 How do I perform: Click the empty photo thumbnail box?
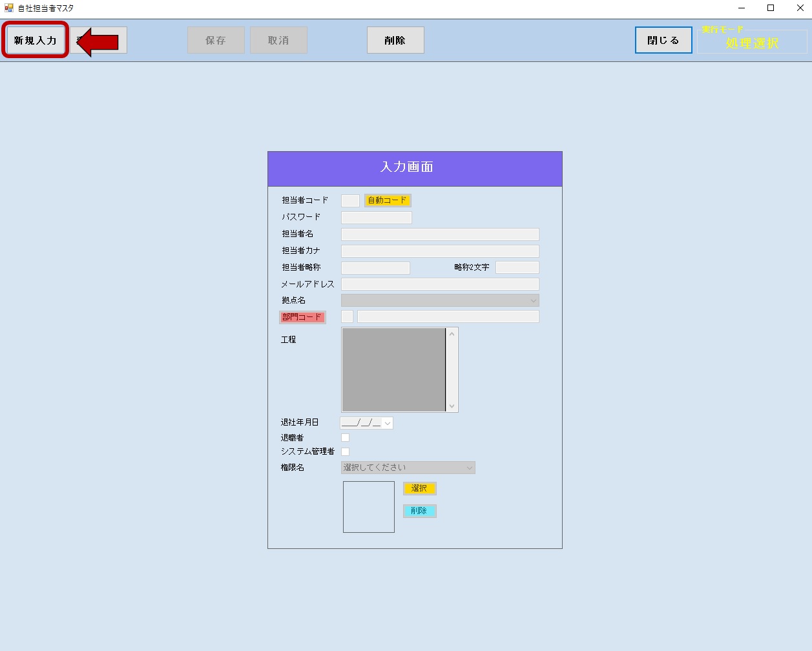[x=369, y=507]
